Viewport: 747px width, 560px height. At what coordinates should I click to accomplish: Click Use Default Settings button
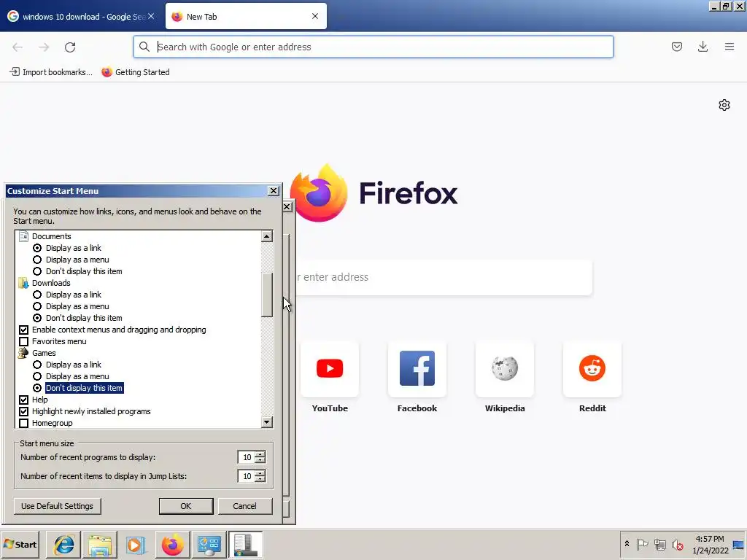57,506
